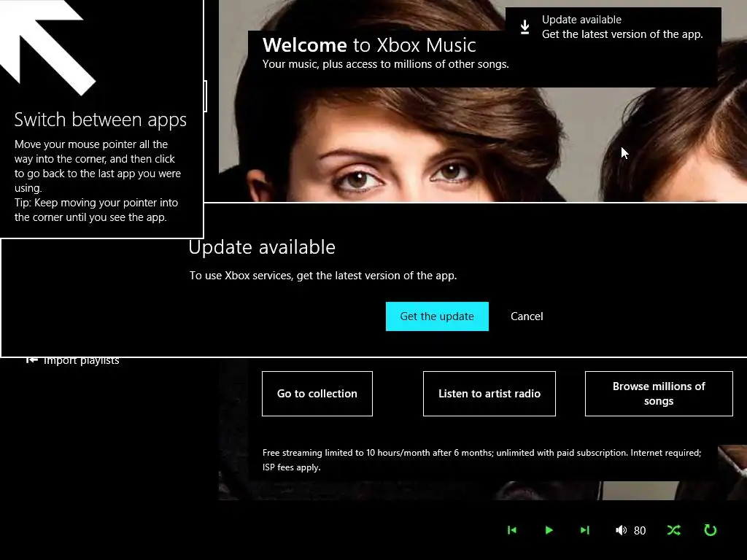Open the Update available notification text
The height and width of the screenshot is (560, 747).
coord(581,20)
